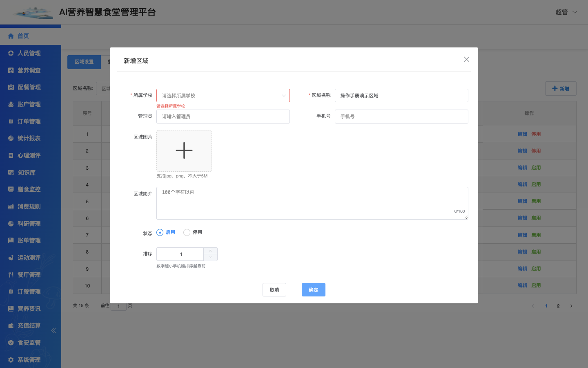The width and height of the screenshot is (588, 368).
Task: Click the 运动测评 sidebar icon
Action: coord(11,258)
